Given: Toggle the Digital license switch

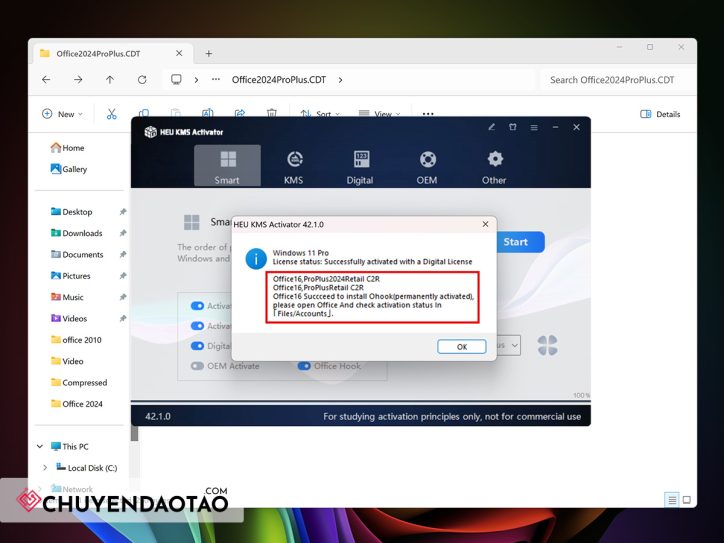Looking at the screenshot, I should 197,346.
